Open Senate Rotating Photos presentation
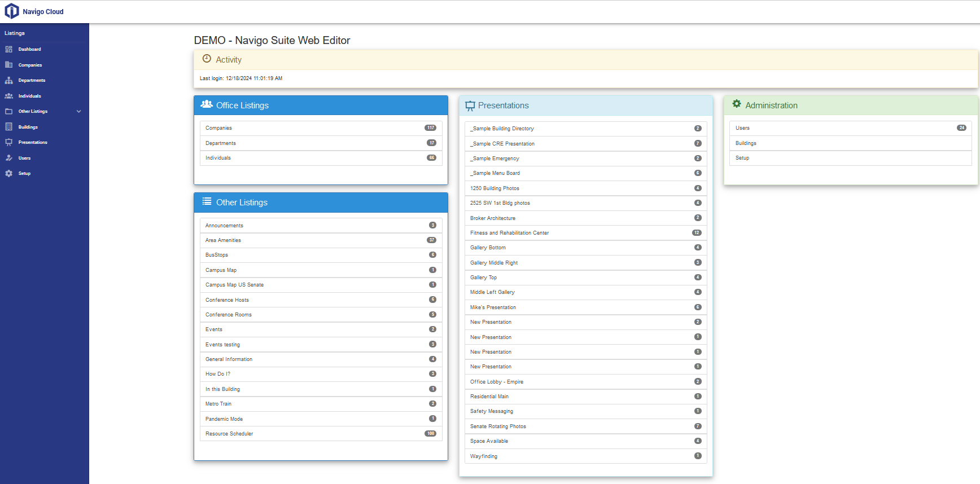Viewport: 980px width, 484px height. [586, 426]
